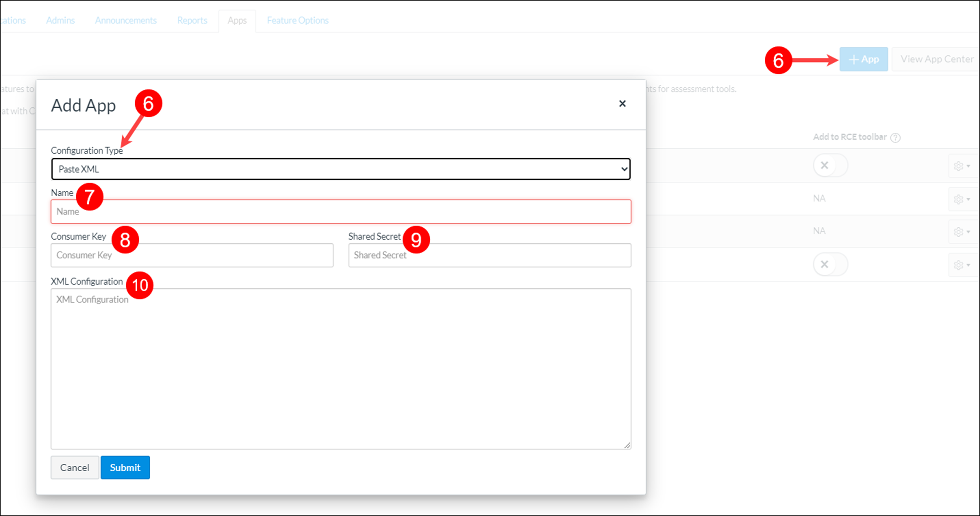Viewport: 980px width, 516px height.
Task: Click into the Consumer Key field
Action: coord(192,255)
